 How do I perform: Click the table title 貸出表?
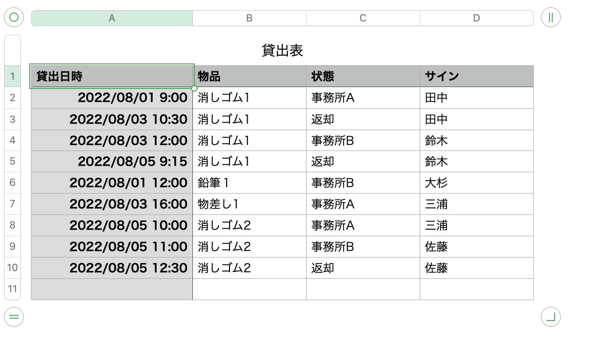[282, 50]
